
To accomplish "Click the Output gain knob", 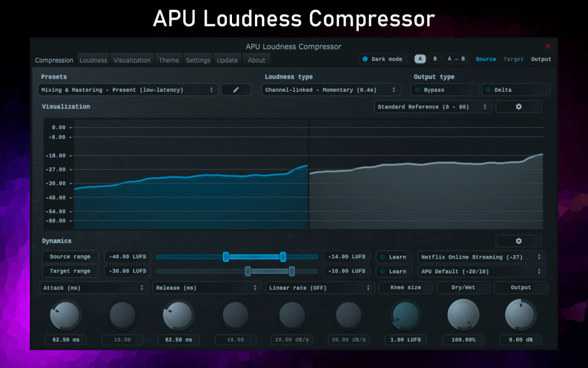I will tap(520, 316).
